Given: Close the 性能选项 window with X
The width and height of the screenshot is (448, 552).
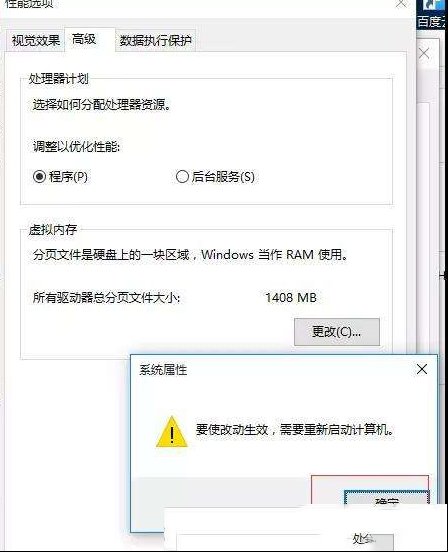Looking at the screenshot, I should tap(401, 4).
